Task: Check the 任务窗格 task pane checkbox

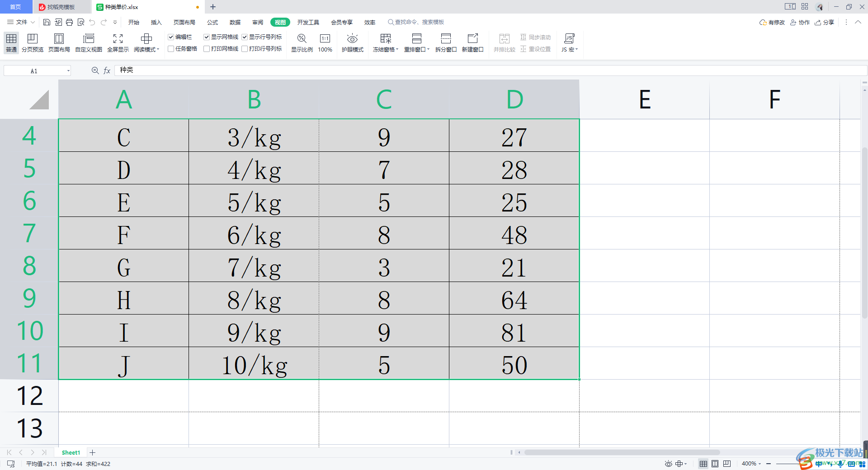Action: [171, 49]
